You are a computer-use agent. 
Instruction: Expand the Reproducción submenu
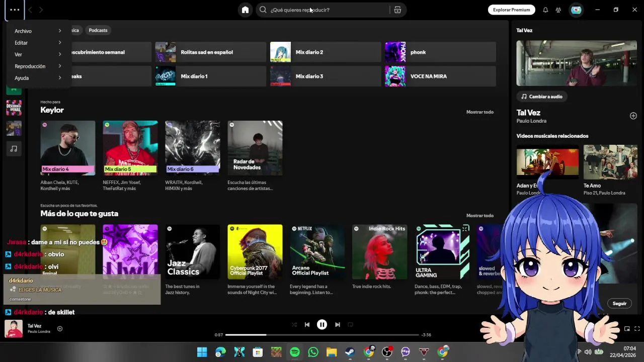[x=38, y=66]
